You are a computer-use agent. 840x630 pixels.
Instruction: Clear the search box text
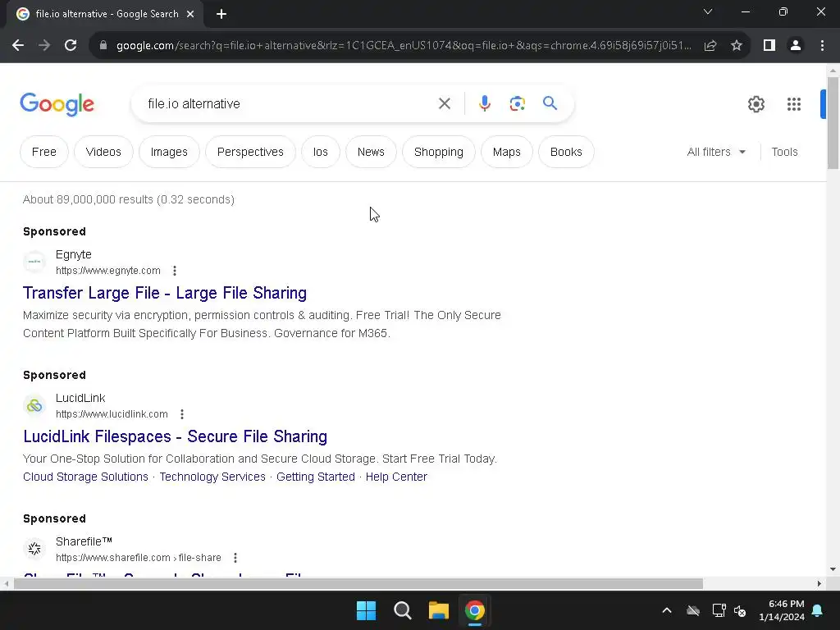(444, 103)
